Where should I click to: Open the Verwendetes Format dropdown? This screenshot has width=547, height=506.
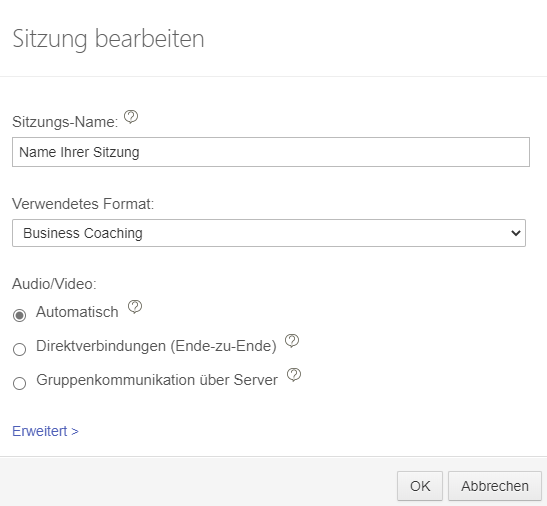coord(269,233)
